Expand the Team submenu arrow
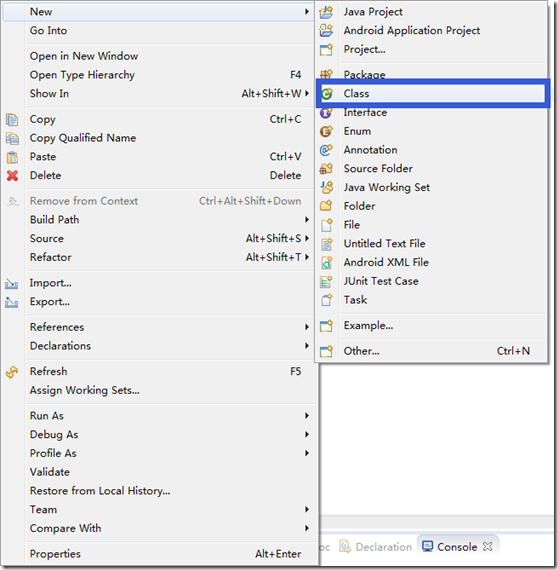 click(307, 510)
